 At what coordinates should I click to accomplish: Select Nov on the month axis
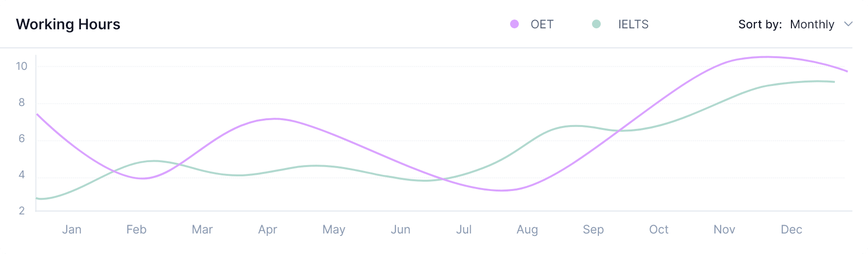click(x=724, y=230)
